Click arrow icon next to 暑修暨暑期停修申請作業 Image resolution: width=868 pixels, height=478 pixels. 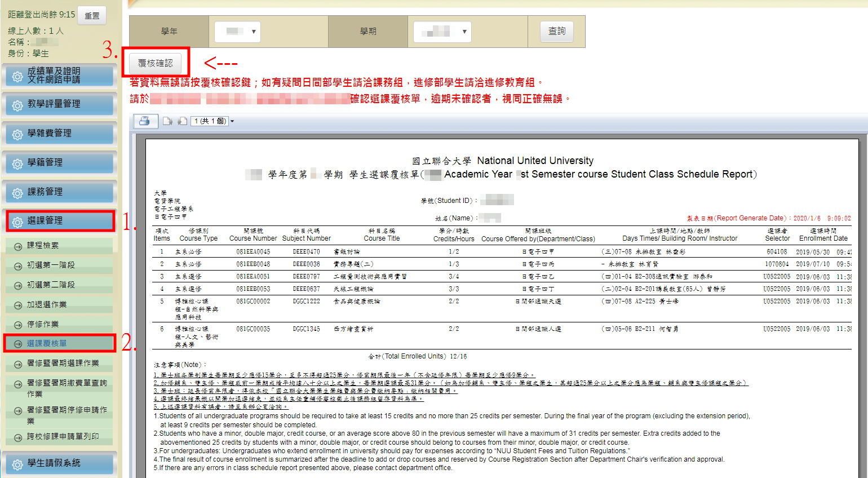click(17, 411)
